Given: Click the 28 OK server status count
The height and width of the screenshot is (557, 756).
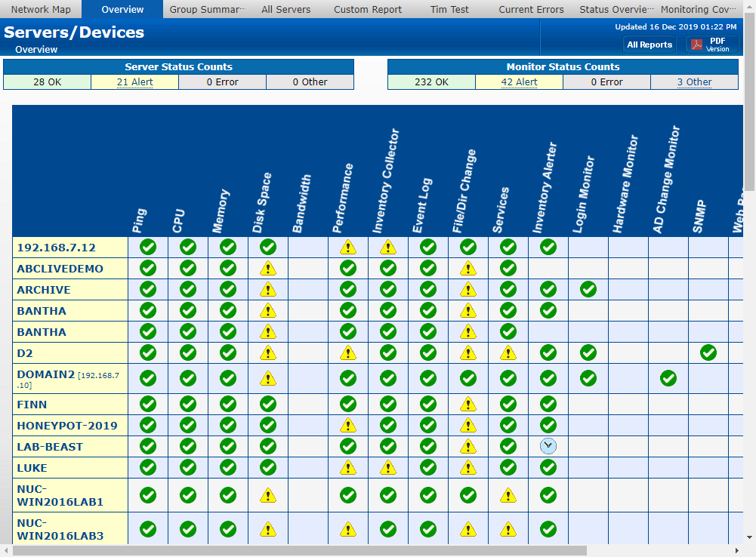Looking at the screenshot, I should pyautogui.click(x=48, y=82).
